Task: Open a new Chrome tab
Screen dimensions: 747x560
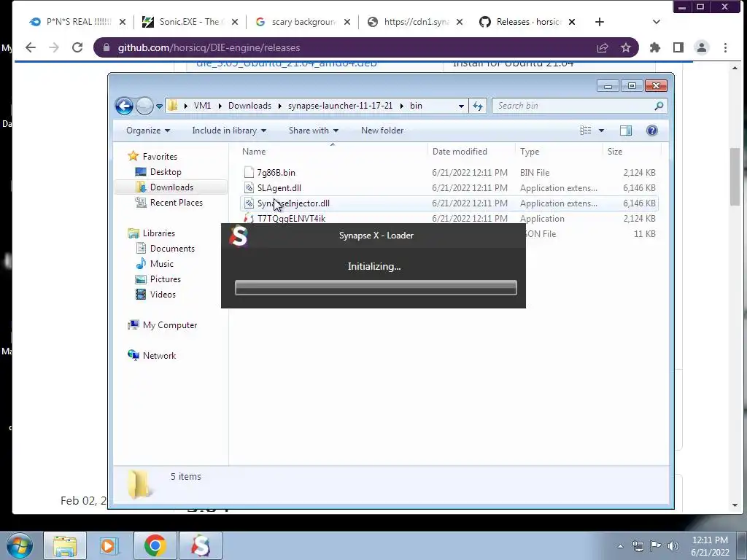Action: [x=600, y=22]
